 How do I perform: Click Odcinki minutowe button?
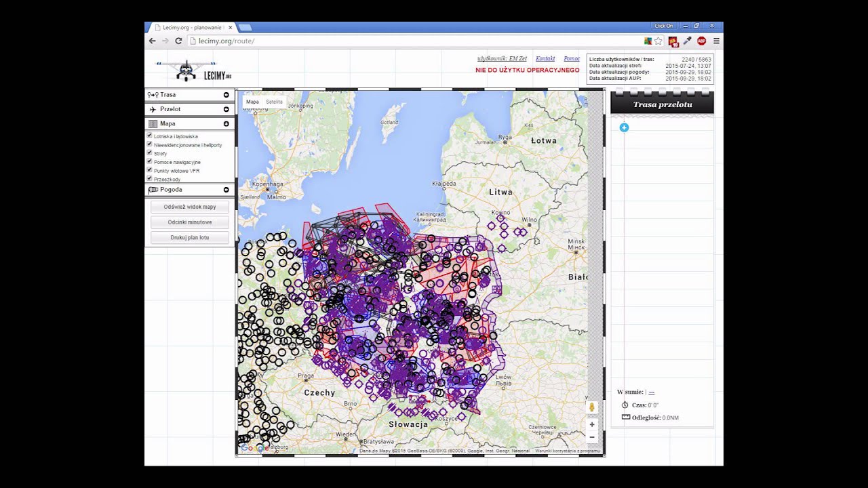[x=190, y=222]
